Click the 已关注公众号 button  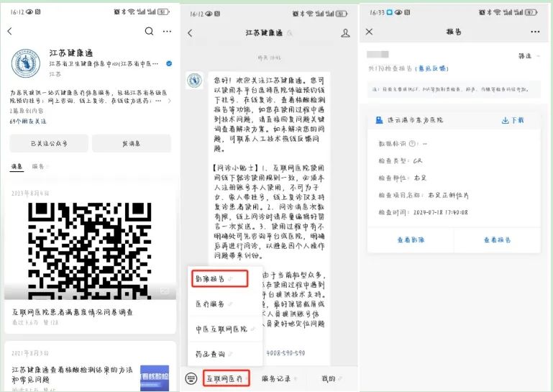pos(49,144)
